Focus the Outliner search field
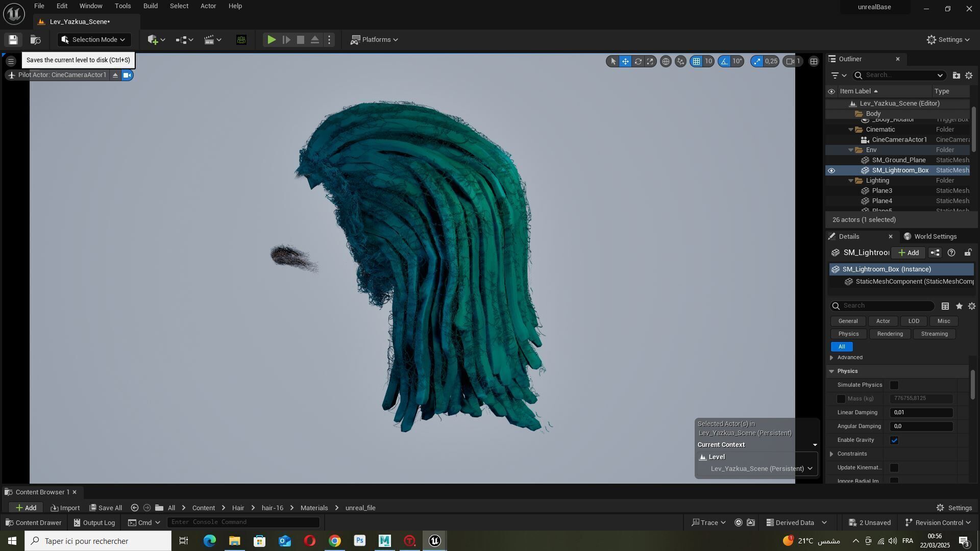The height and width of the screenshot is (551, 980). [x=898, y=76]
